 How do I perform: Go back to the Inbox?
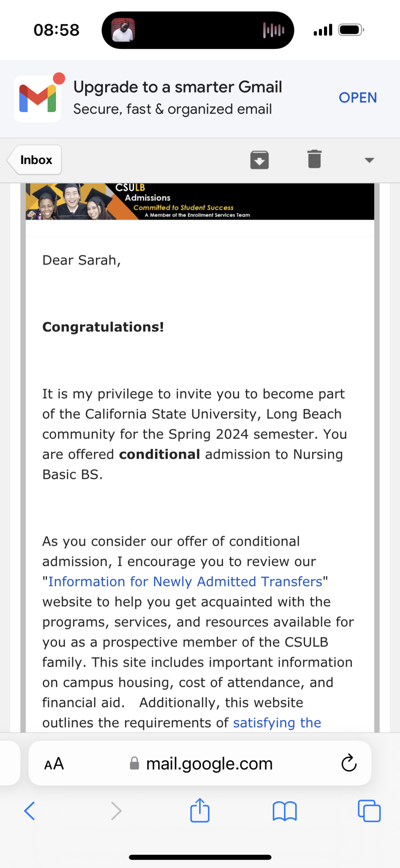[x=35, y=160]
